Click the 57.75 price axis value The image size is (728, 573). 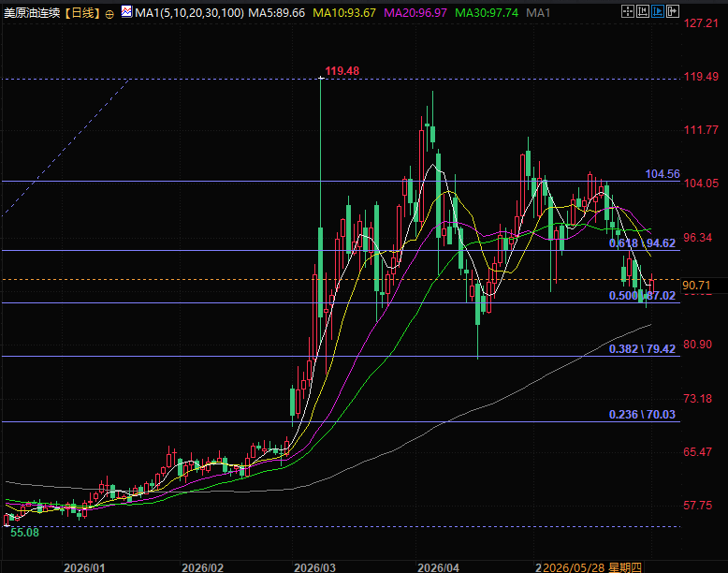[697, 506]
